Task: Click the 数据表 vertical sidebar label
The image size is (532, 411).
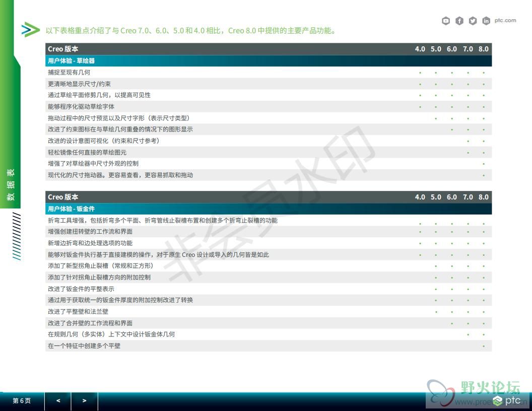Action: tap(11, 184)
